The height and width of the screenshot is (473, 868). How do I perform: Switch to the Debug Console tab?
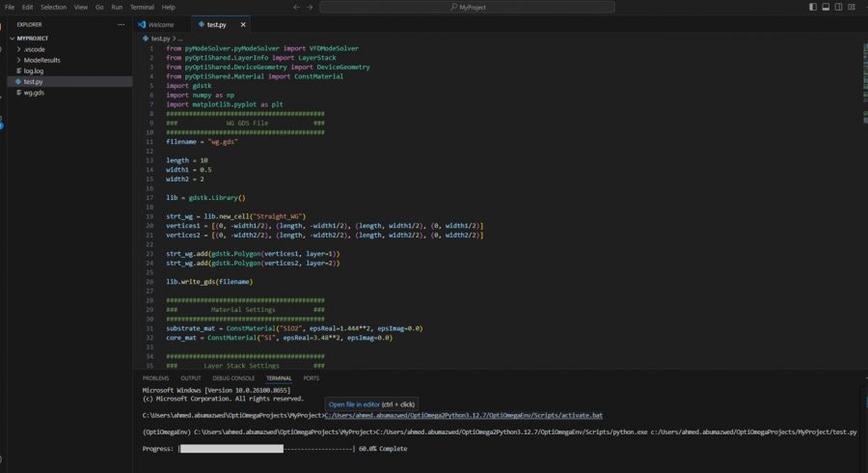pyautogui.click(x=233, y=378)
